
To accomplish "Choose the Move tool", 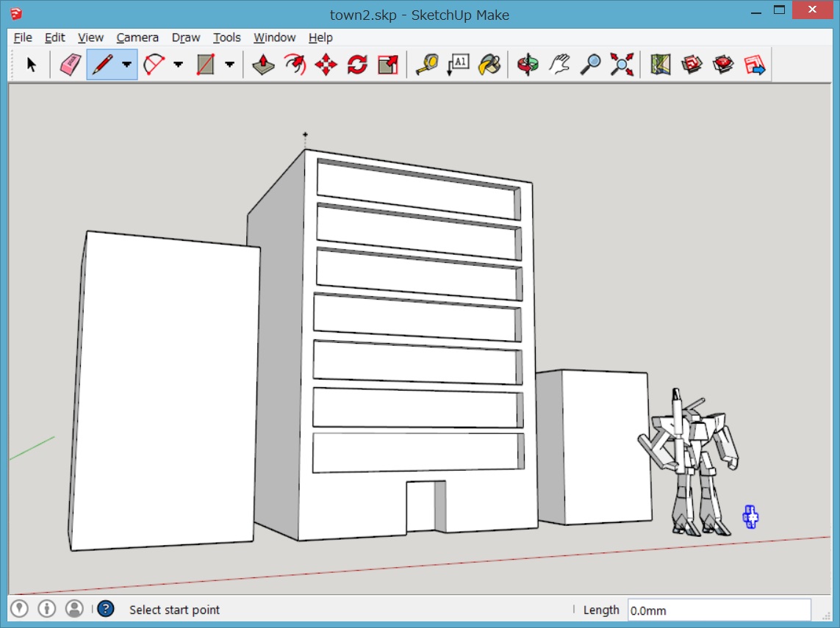I will click(326, 65).
